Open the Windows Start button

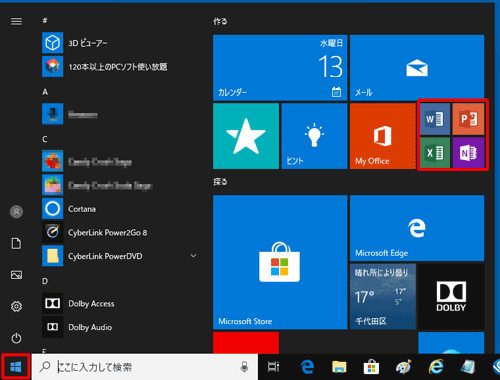[16, 367]
